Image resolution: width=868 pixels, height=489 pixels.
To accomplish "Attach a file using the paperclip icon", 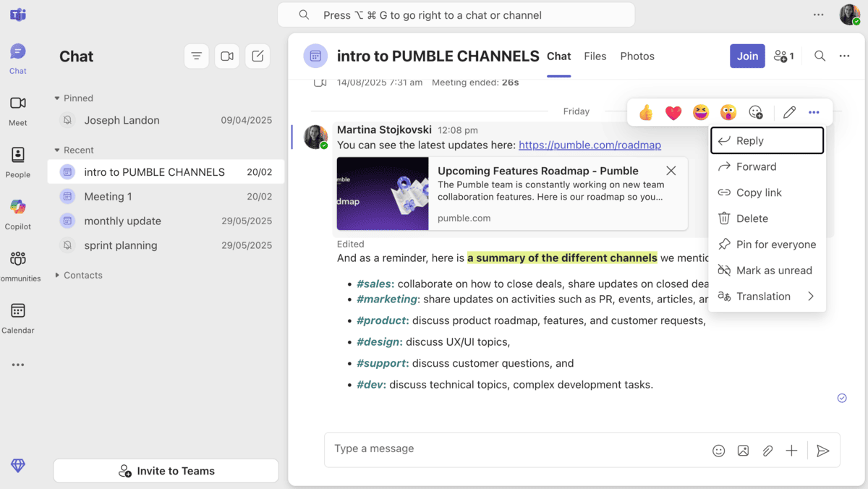I will [767, 450].
